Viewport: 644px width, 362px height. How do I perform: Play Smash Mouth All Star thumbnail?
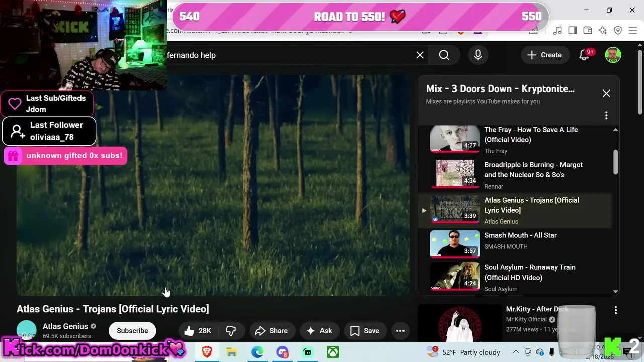click(x=455, y=244)
